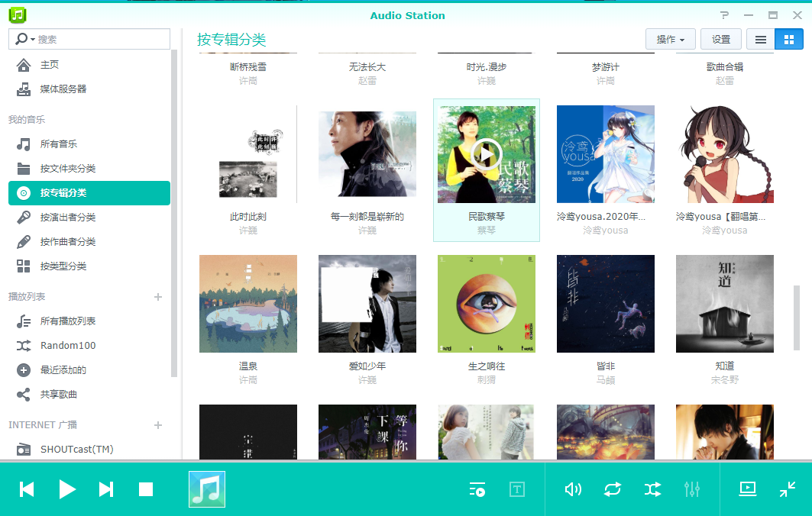This screenshot has width=812, height=516.
Task: Open SHOUTcast(TM) radio
Action: (x=89, y=450)
